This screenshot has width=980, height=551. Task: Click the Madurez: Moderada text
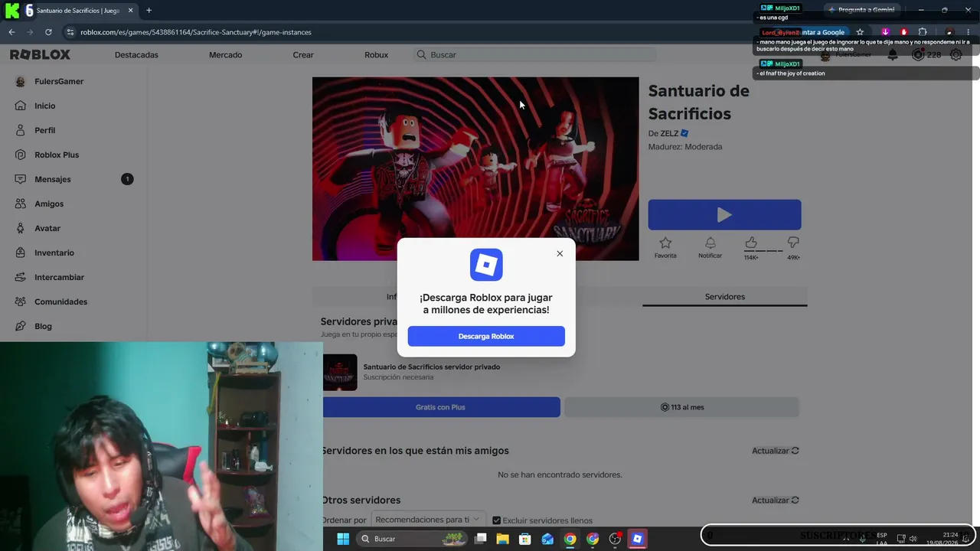(685, 147)
